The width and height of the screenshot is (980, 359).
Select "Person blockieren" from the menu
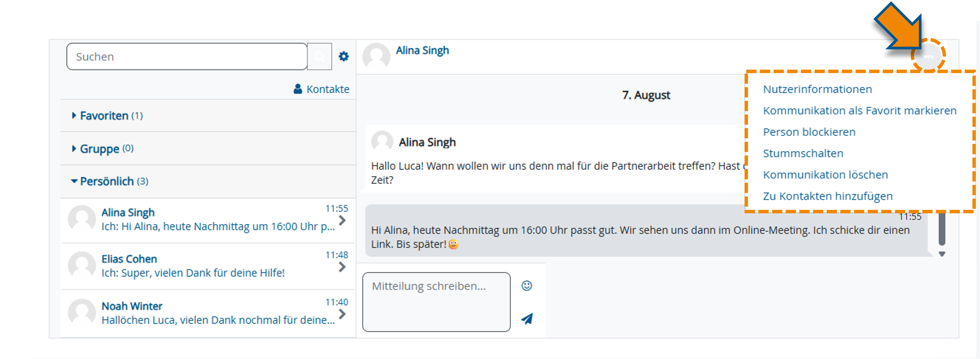click(809, 132)
